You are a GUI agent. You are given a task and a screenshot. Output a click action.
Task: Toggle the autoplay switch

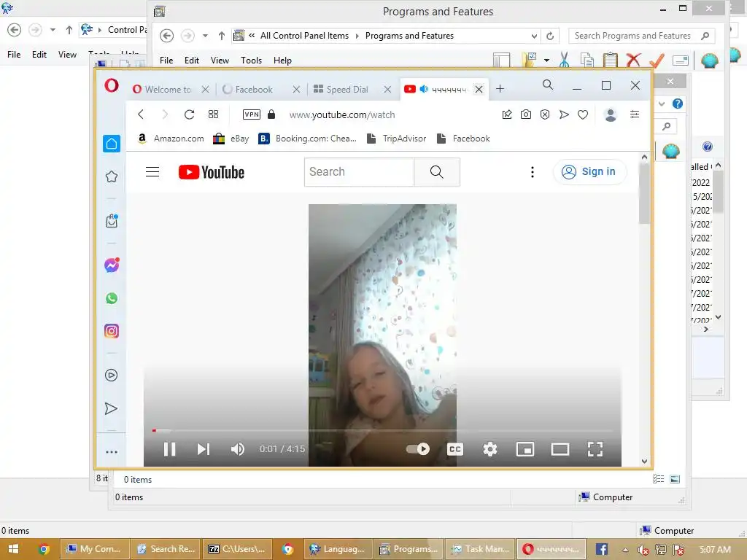tap(418, 449)
